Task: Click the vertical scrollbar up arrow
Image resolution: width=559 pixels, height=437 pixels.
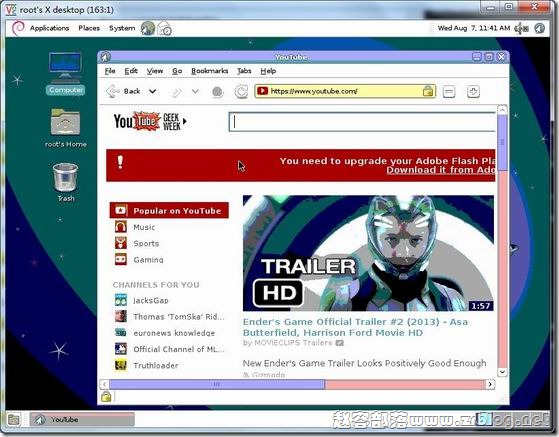Action: click(x=502, y=110)
